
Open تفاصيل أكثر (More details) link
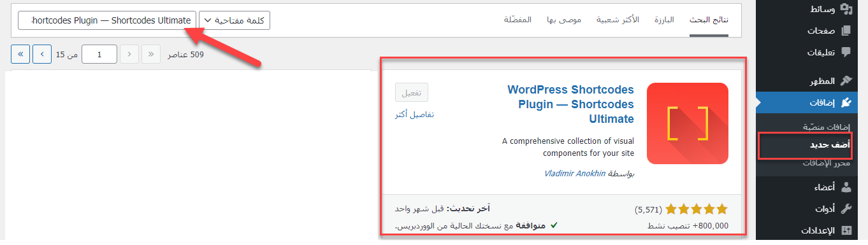pos(414,115)
